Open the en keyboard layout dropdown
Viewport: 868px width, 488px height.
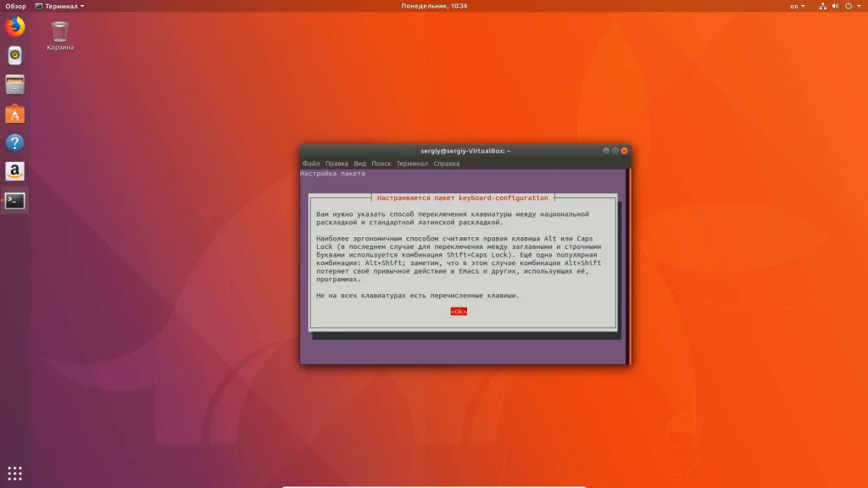tap(797, 6)
